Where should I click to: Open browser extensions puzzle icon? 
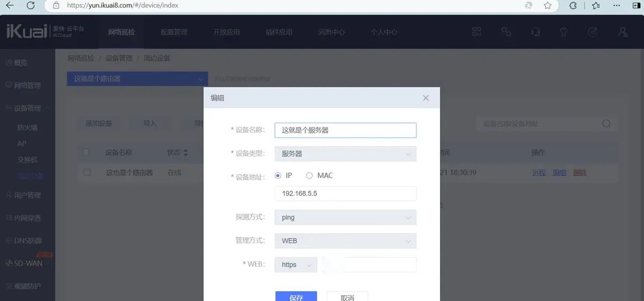573,5
